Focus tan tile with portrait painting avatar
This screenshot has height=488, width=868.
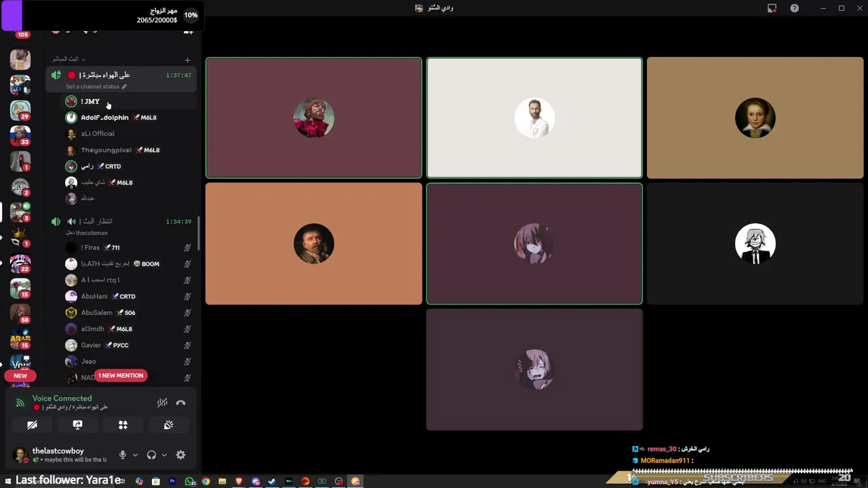pos(755,118)
